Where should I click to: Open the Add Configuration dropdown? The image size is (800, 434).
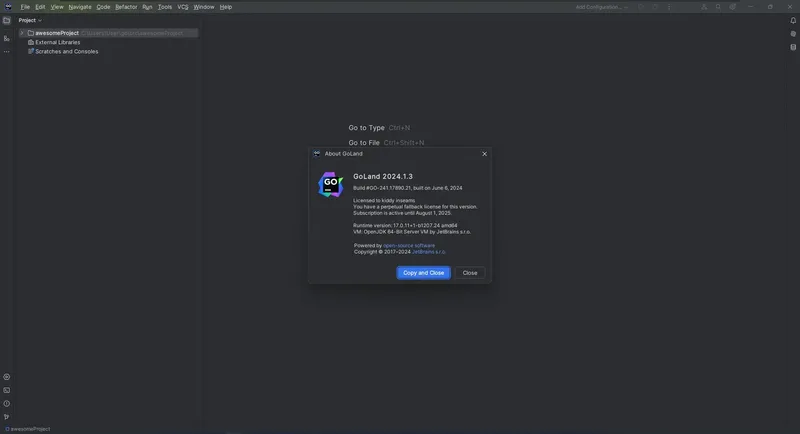coord(602,7)
